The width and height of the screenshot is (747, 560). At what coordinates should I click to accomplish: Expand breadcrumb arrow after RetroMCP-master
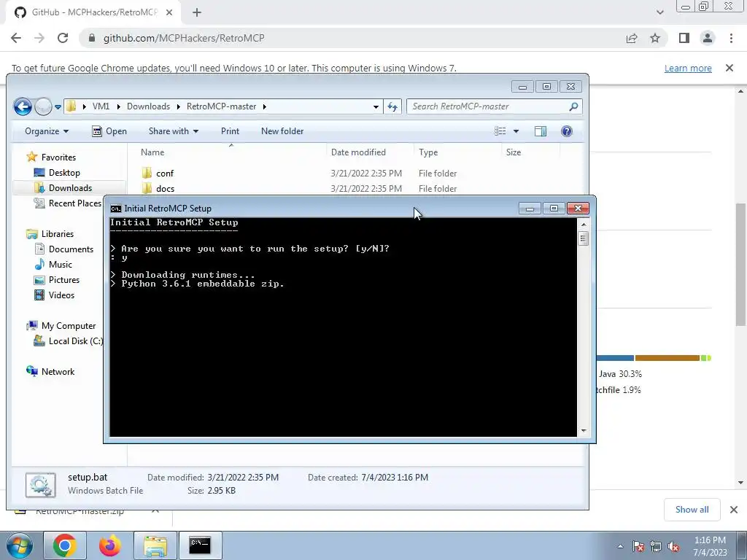click(264, 106)
